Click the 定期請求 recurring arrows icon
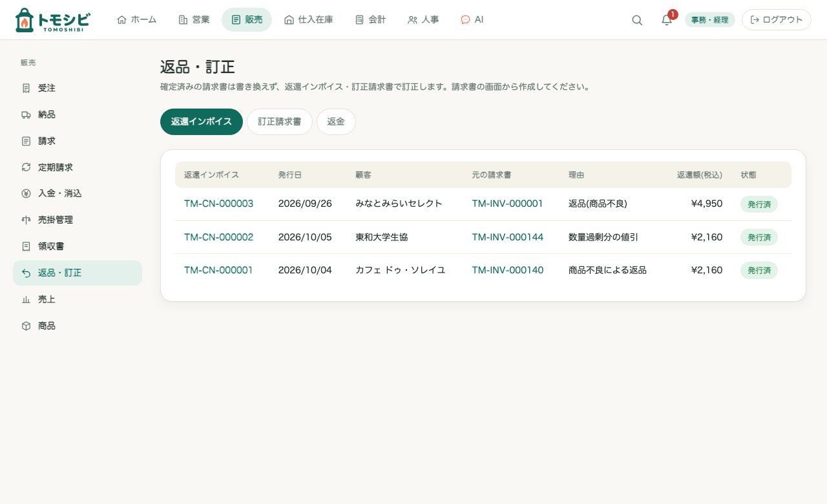Image resolution: width=827 pixels, height=504 pixels. [26, 167]
